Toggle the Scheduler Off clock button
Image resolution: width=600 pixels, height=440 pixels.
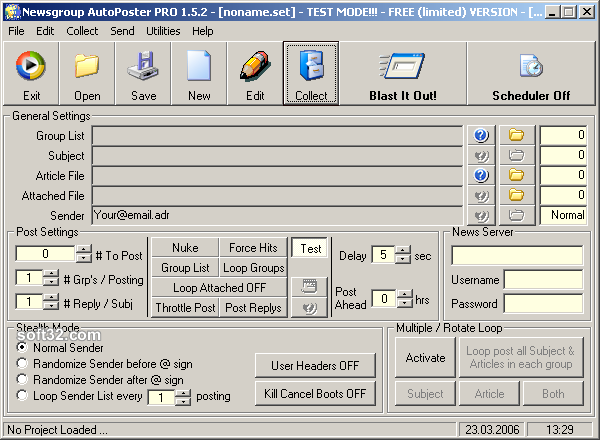point(531,73)
